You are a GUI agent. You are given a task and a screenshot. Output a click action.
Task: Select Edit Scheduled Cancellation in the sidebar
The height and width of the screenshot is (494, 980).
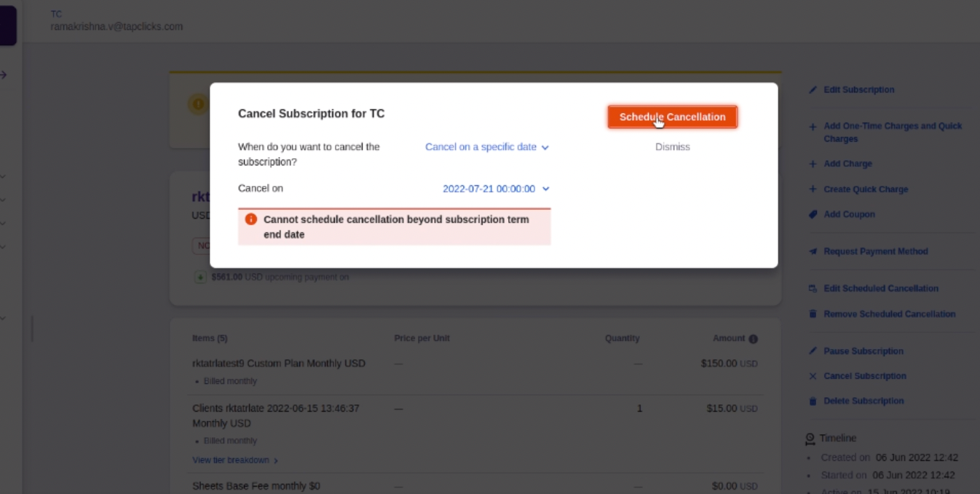tap(880, 289)
